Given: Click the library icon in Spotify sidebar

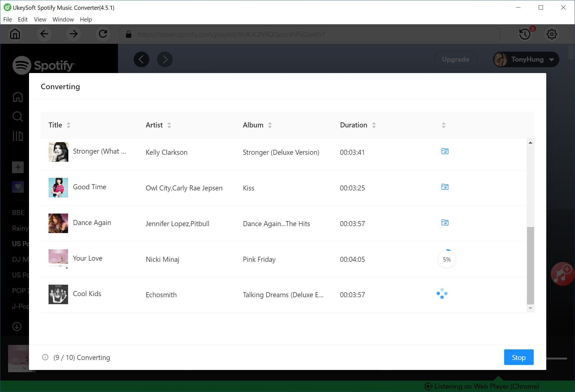Looking at the screenshot, I should click(x=18, y=136).
